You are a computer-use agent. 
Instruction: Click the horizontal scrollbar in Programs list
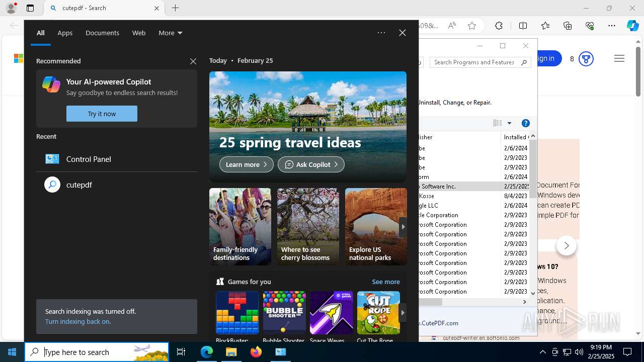(430, 302)
